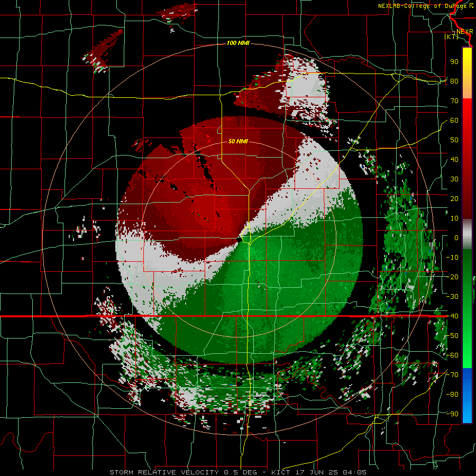Click the 70 value on velocity scale
Viewport: 476px width, 476px height.
[x=454, y=100]
